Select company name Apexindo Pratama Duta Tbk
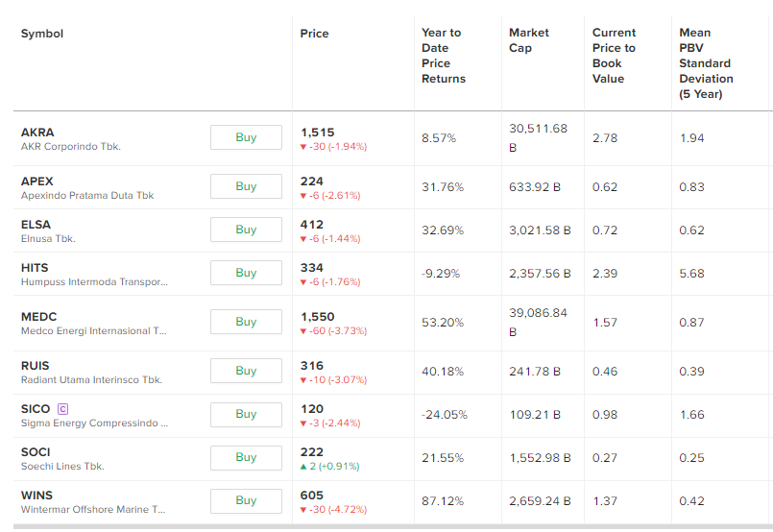Viewport: 773px width, 532px height. (87, 195)
